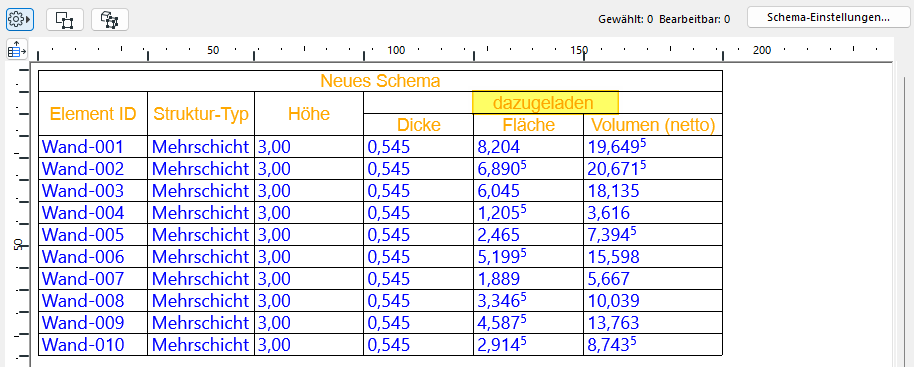Click Höhe 3,00 in Wand-007 row

309,279
